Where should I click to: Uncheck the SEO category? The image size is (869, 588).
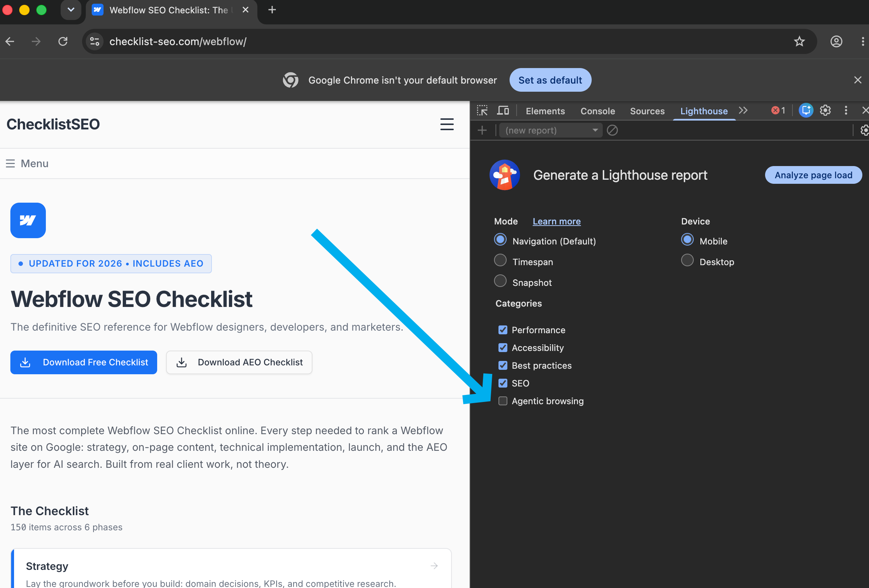pos(502,383)
